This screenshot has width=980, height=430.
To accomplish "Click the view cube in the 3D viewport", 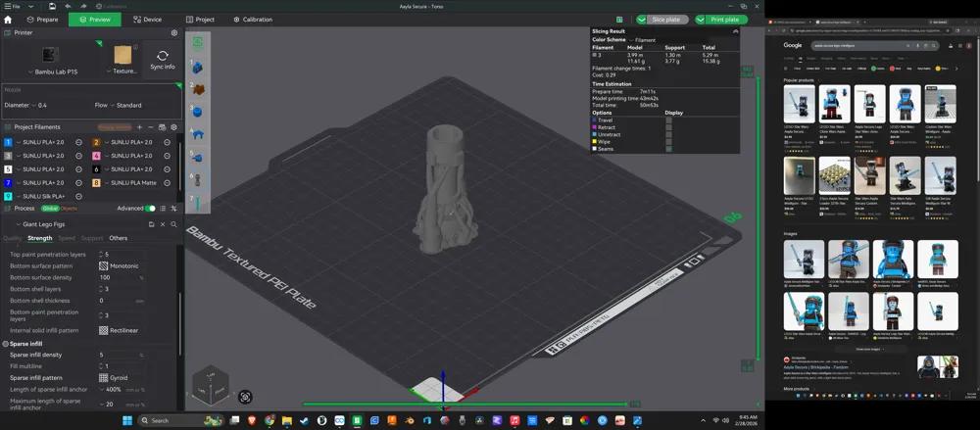I will [210, 384].
